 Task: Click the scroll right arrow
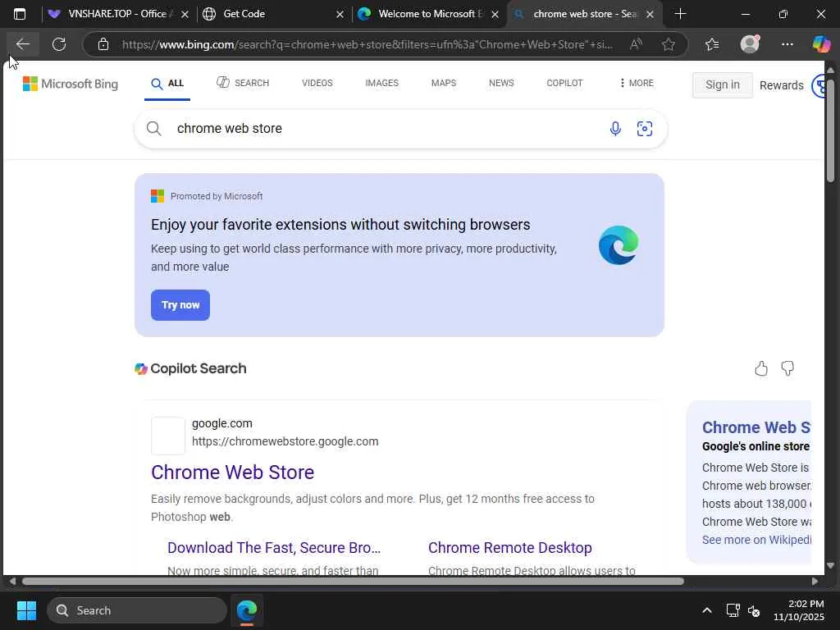coord(815,582)
